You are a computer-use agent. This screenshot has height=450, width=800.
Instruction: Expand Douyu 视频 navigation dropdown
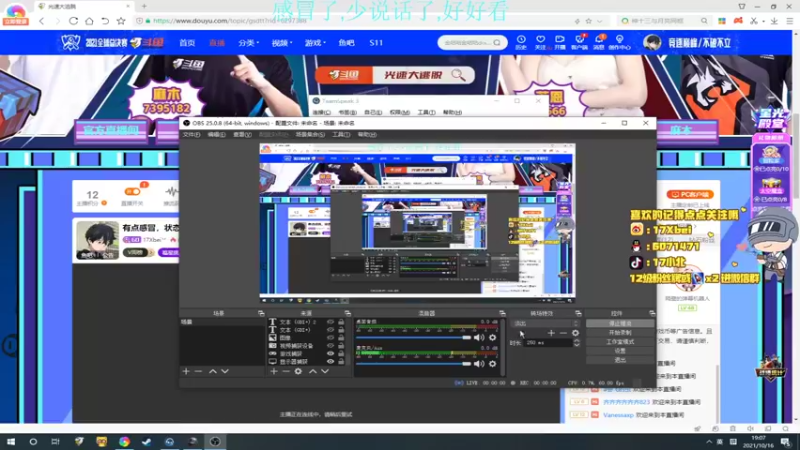pyautogui.click(x=282, y=43)
